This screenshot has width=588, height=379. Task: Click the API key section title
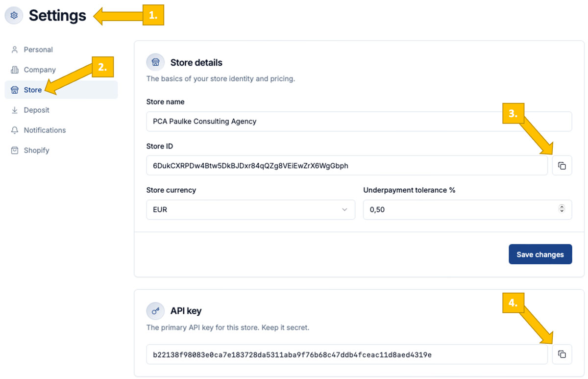point(186,311)
